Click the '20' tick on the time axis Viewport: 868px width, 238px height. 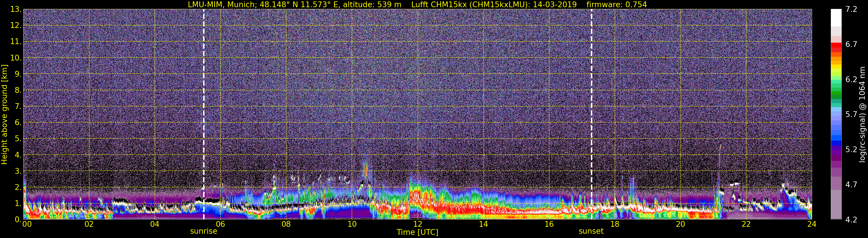coord(680,224)
